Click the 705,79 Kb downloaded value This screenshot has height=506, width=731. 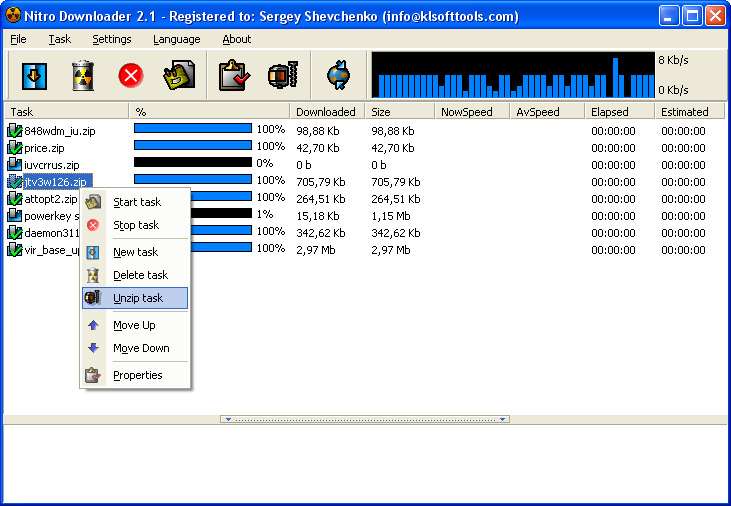[x=321, y=182]
